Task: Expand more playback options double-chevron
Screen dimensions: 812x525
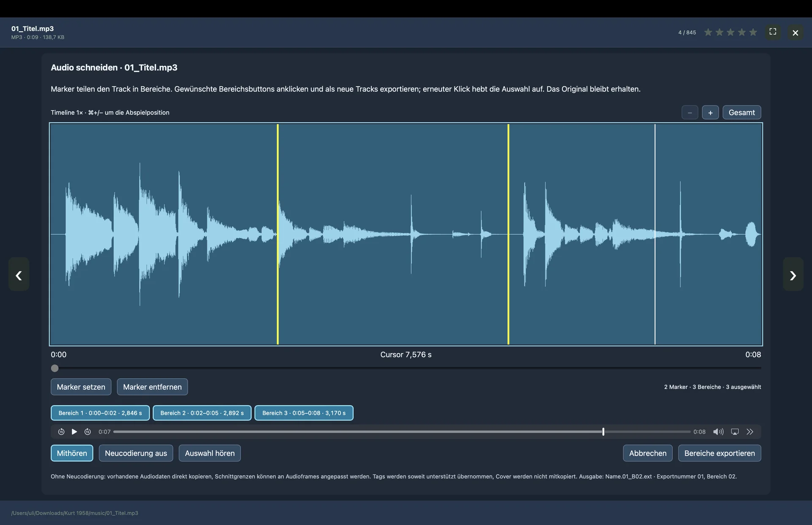Action: (750, 432)
